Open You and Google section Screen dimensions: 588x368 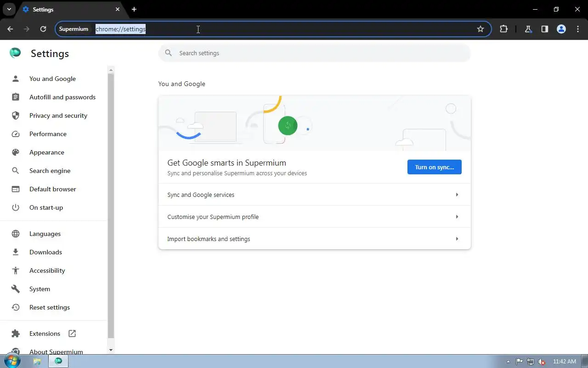[54, 79]
